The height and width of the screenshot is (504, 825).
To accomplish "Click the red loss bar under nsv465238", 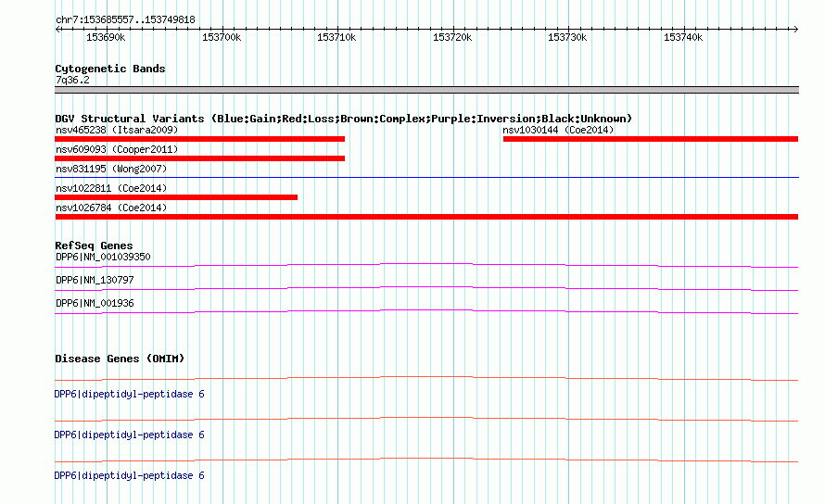I will 200,139.
